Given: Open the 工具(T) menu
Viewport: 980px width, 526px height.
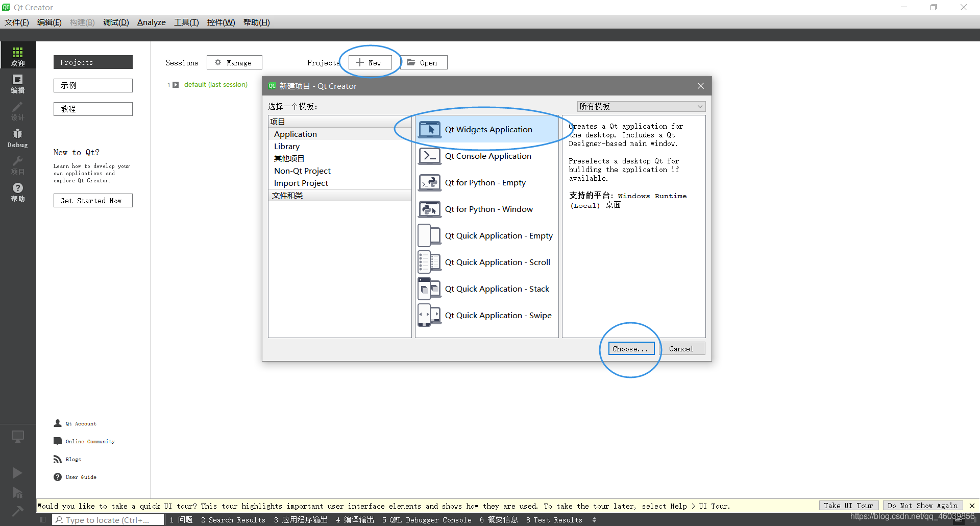Looking at the screenshot, I should [x=186, y=22].
